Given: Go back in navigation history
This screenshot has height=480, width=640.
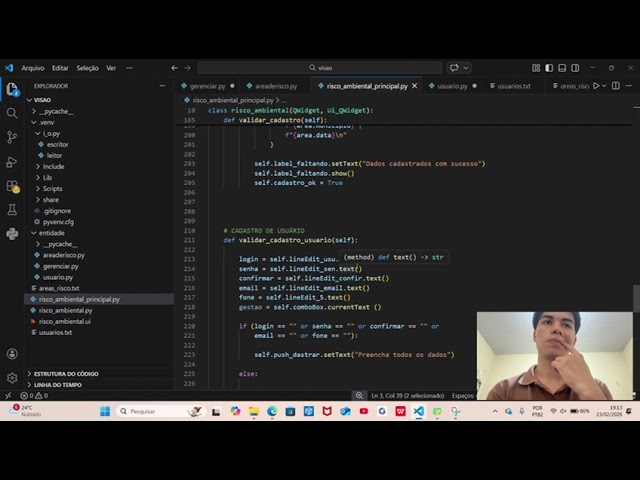Looking at the screenshot, I should pos(174,68).
